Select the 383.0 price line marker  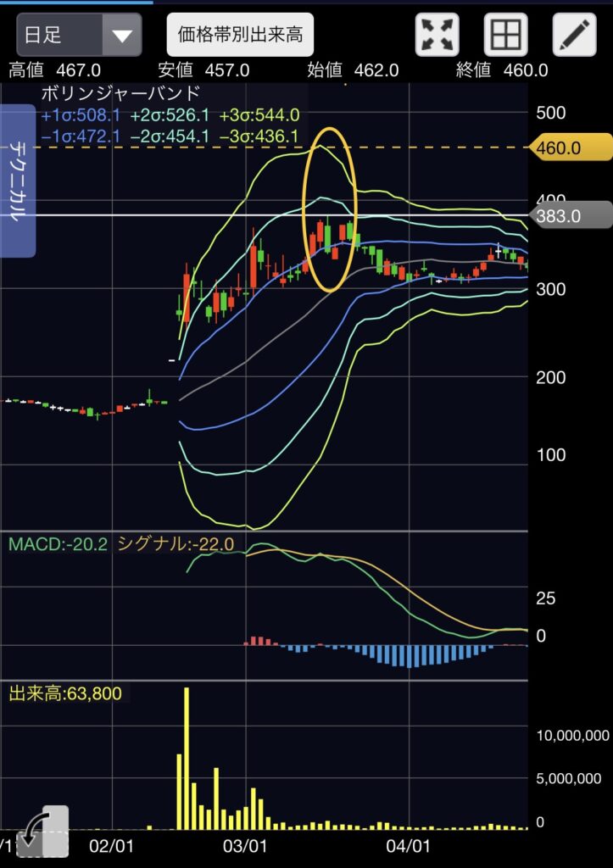[570, 216]
